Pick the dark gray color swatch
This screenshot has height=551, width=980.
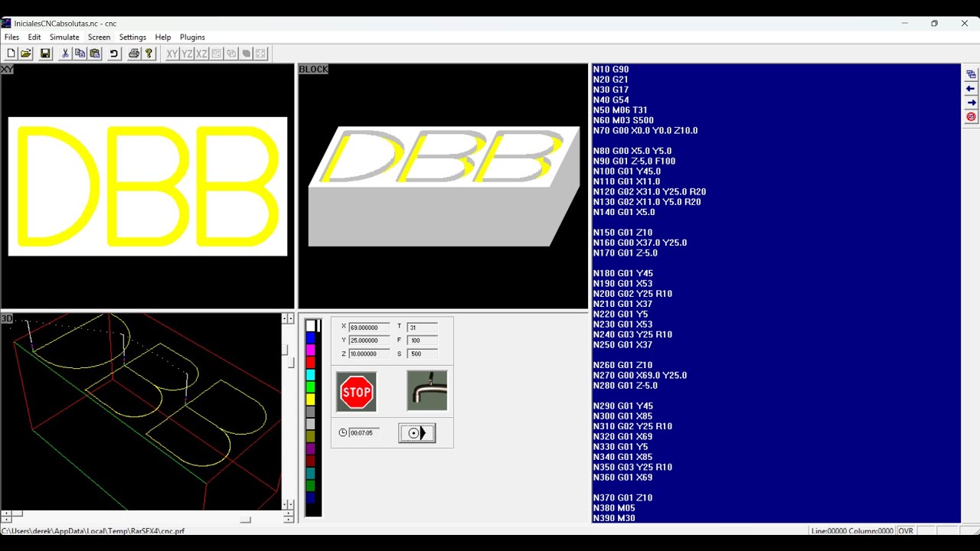310,412
